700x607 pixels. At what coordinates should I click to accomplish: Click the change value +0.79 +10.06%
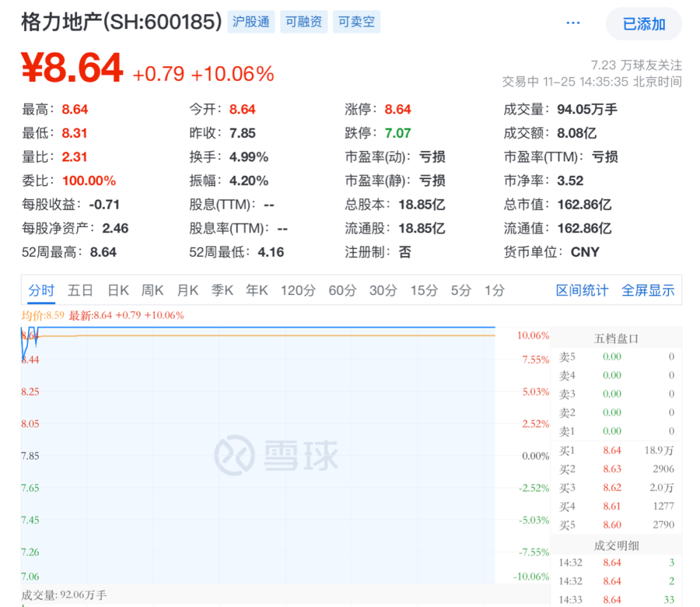tap(203, 74)
